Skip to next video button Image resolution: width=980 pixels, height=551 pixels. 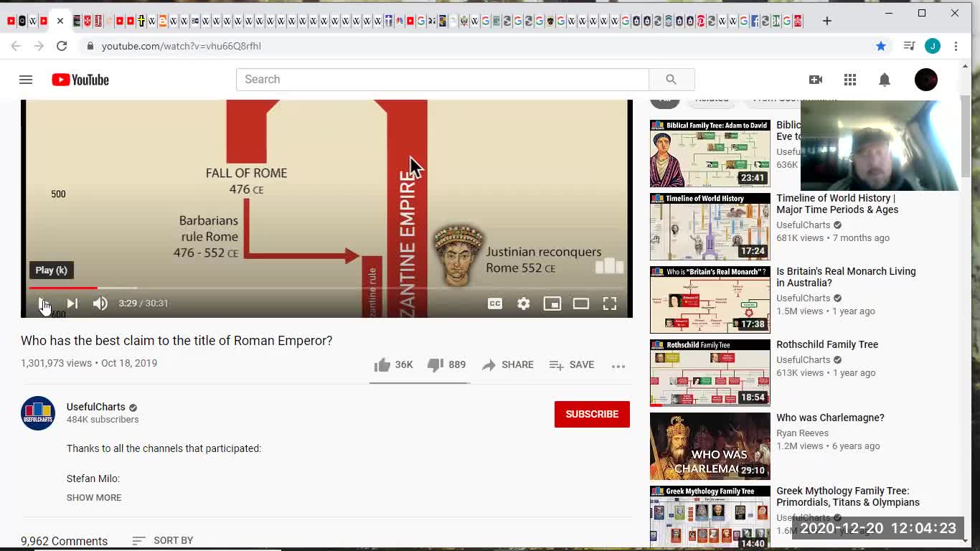pyautogui.click(x=72, y=303)
